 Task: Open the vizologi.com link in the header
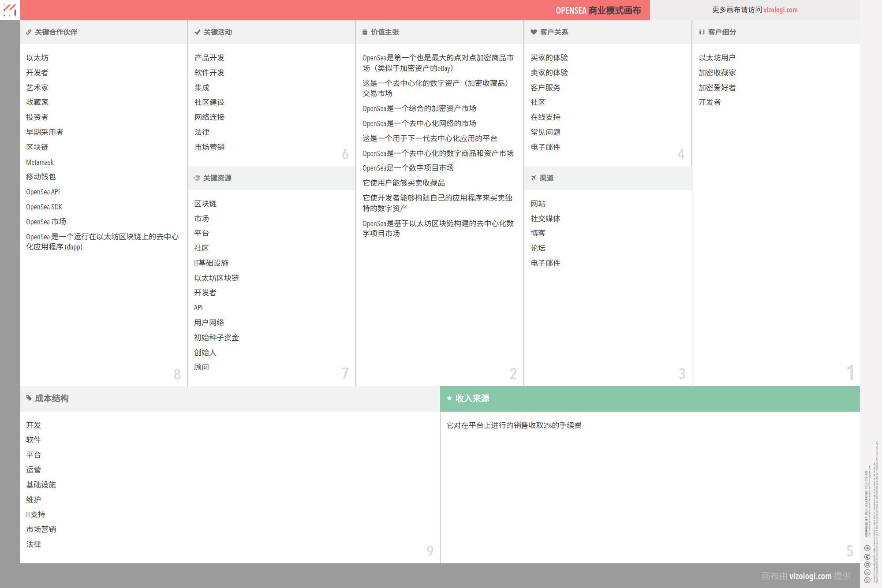pos(780,10)
